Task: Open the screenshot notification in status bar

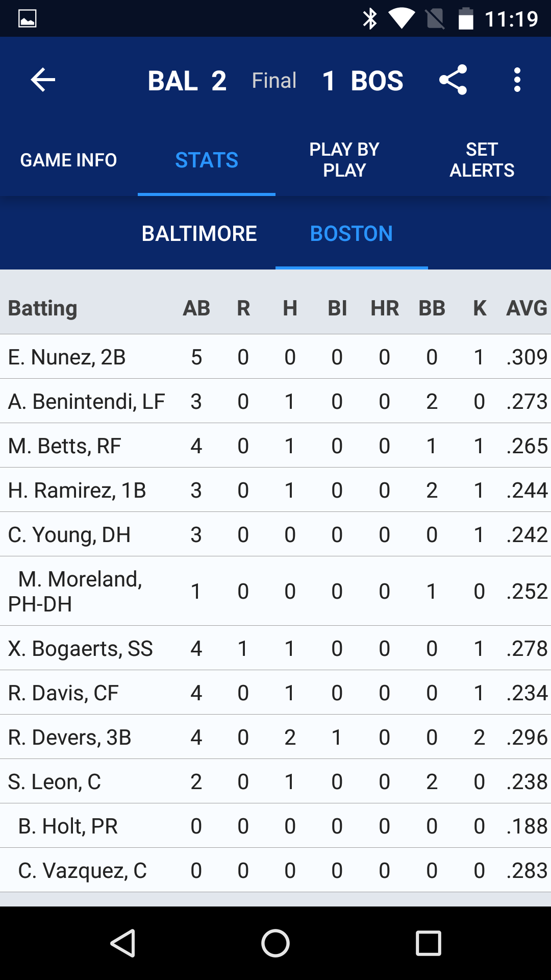Action: pos(28,18)
